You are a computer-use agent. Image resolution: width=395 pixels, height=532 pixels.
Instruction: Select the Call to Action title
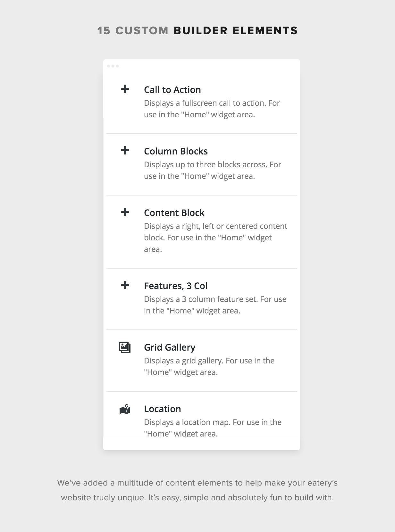(x=172, y=90)
